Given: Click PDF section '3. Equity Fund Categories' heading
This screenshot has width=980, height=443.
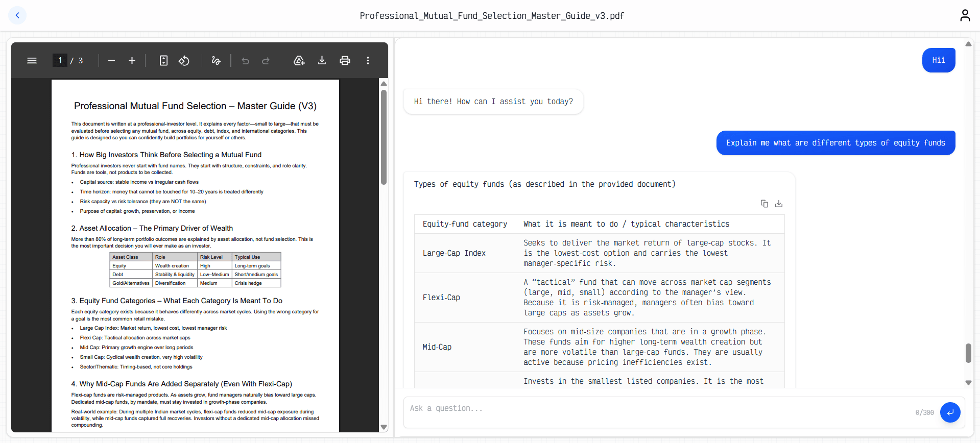Looking at the screenshot, I should point(177,301).
